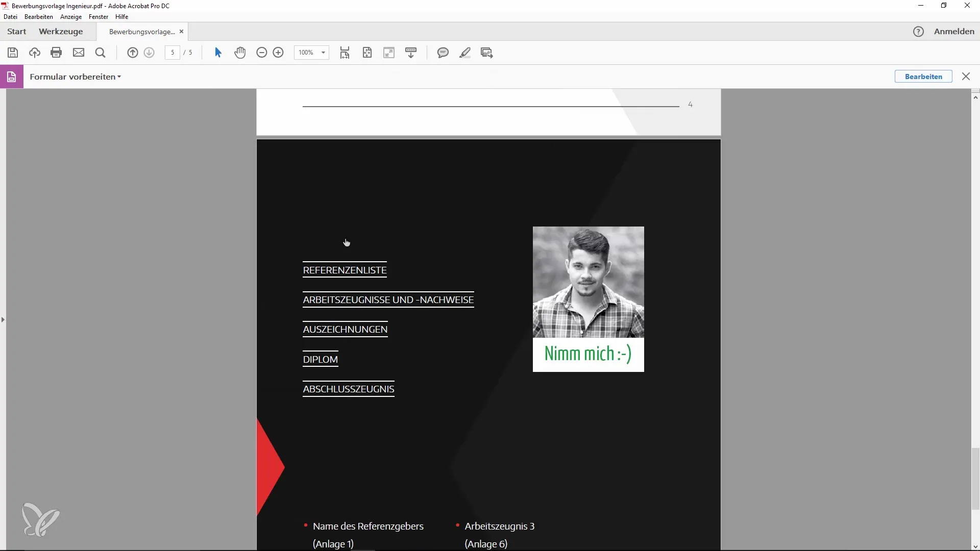Viewport: 980px width, 551px height.
Task: Activate the hand pan tool
Action: 240,53
